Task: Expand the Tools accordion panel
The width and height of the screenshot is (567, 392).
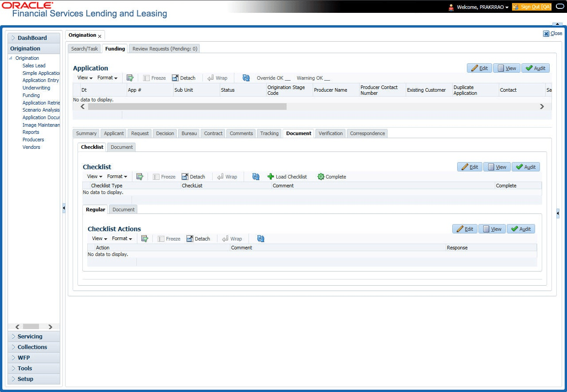Action: [x=34, y=369]
